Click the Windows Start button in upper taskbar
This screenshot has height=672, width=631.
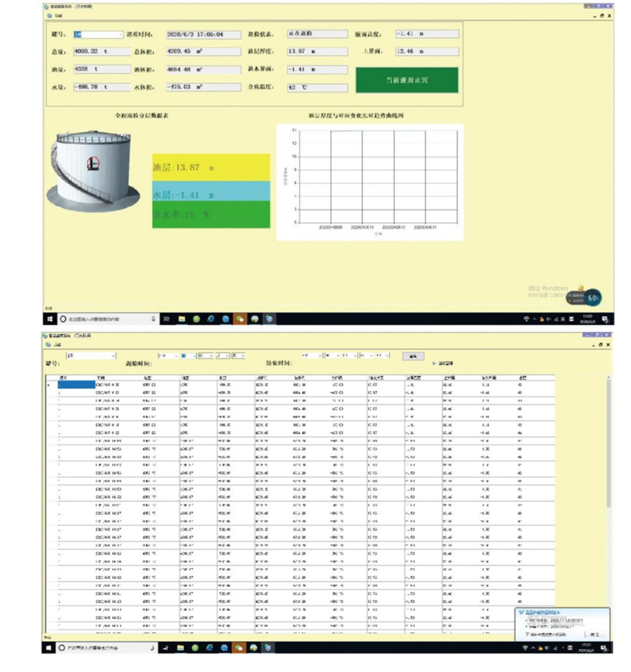pos(48,319)
